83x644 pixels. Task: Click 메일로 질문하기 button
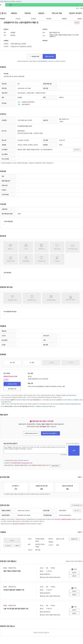pos(55,466)
